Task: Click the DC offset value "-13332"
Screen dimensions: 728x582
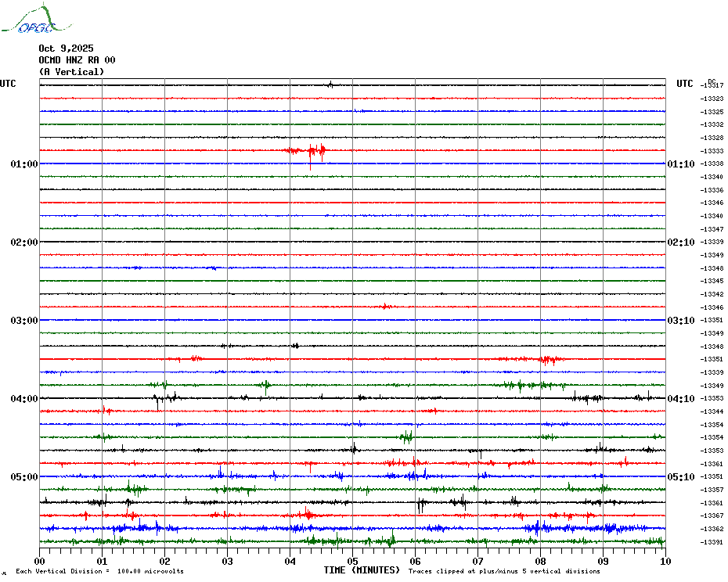Action: pyautogui.click(x=712, y=125)
